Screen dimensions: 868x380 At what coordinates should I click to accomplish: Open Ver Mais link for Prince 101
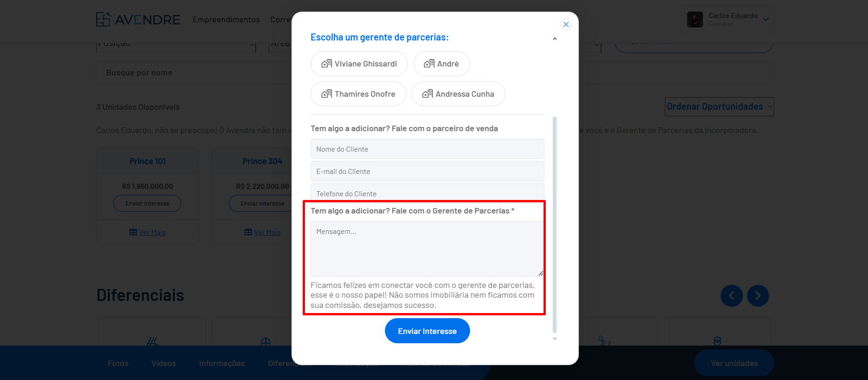pyautogui.click(x=147, y=232)
